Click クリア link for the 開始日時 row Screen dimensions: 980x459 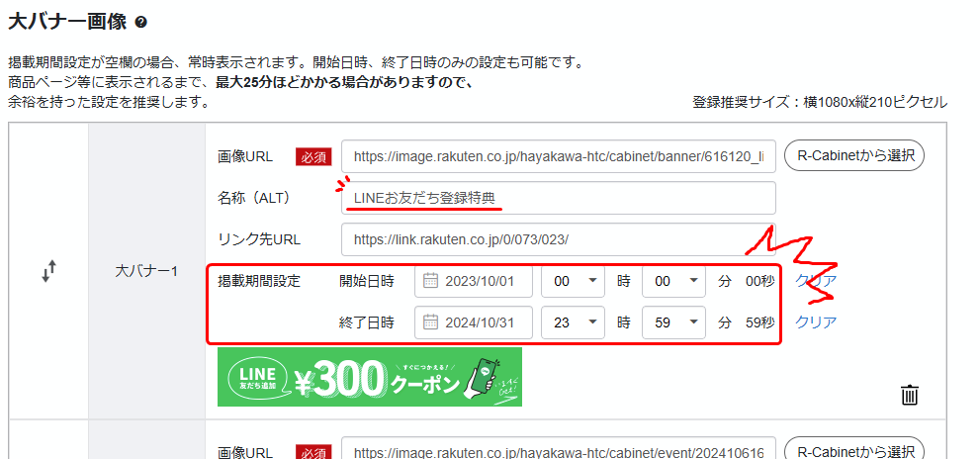click(x=816, y=281)
